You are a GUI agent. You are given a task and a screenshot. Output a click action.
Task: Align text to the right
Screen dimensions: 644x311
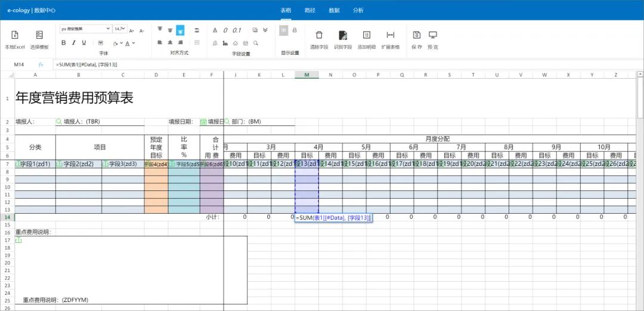[180, 42]
